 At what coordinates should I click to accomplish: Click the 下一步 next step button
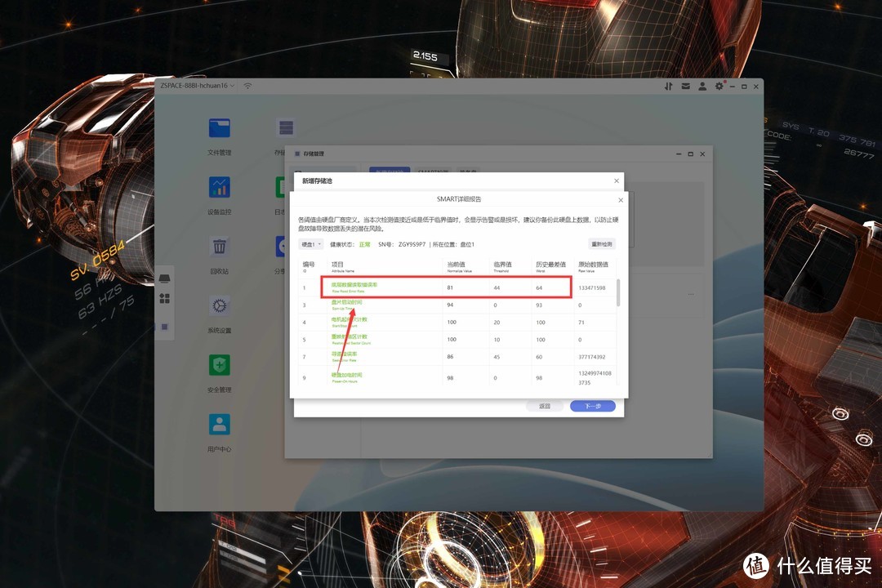pyautogui.click(x=592, y=406)
